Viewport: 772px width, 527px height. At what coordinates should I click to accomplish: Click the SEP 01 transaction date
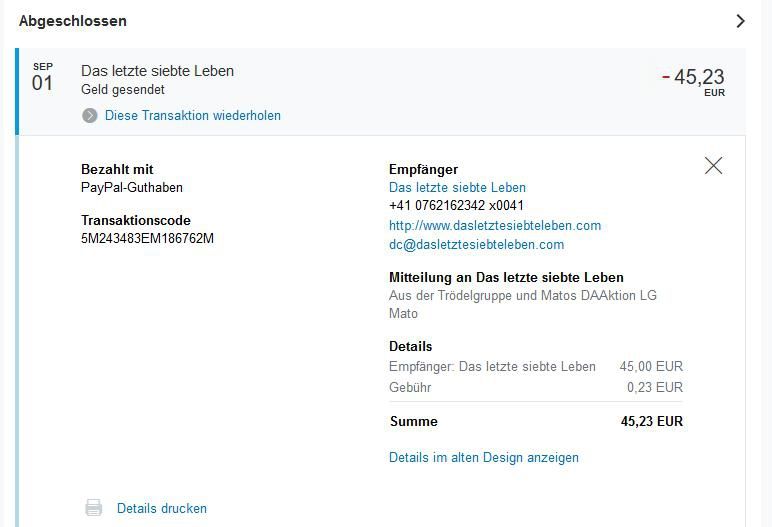(x=42, y=78)
